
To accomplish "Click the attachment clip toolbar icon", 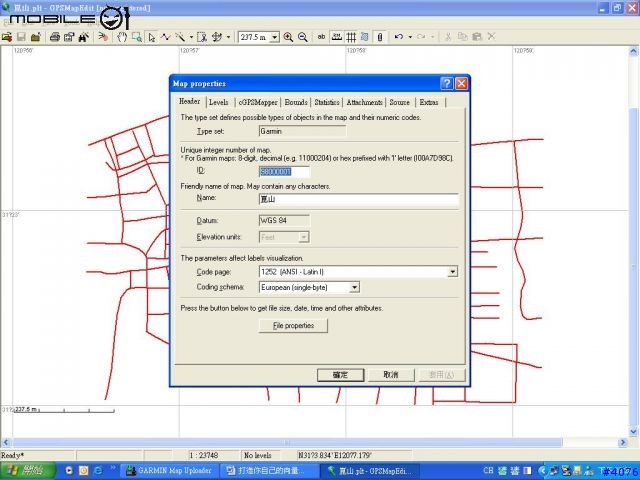I will click(x=380, y=37).
